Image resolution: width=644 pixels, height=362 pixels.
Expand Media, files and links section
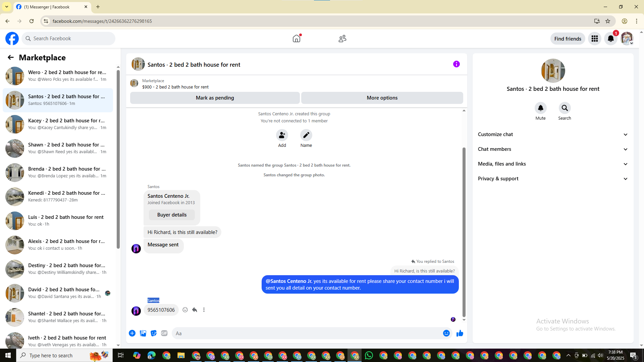click(552, 164)
